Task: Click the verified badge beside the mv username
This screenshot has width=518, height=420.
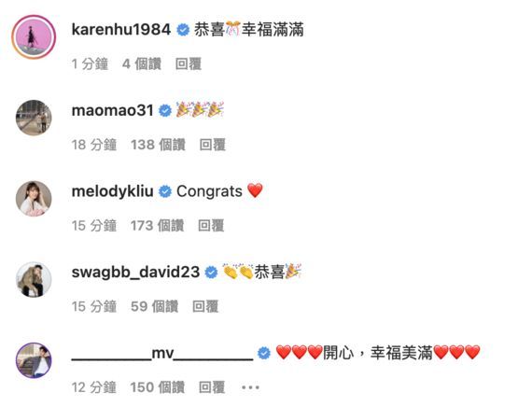Action: 264,353
